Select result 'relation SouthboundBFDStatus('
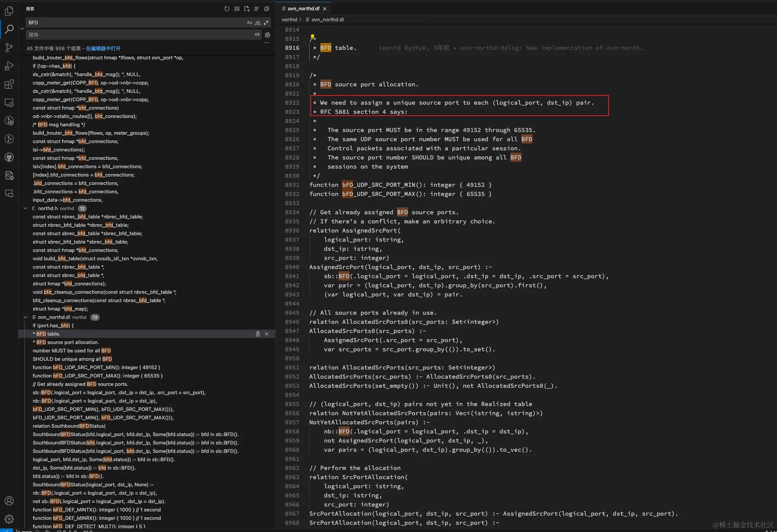Screen dimensions: 777x532 [69, 426]
